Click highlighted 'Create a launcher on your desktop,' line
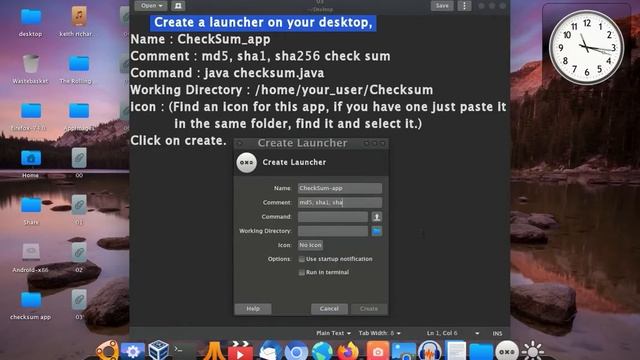 click(x=263, y=22)
